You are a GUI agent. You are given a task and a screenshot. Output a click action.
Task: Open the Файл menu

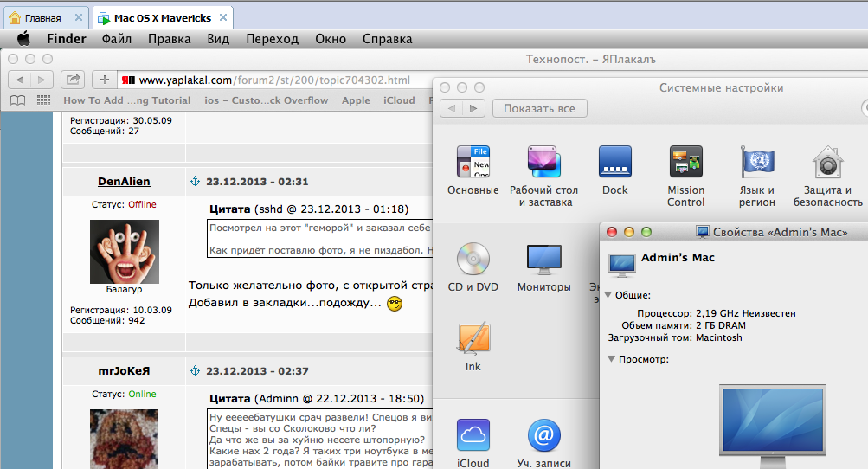(117, 39)
